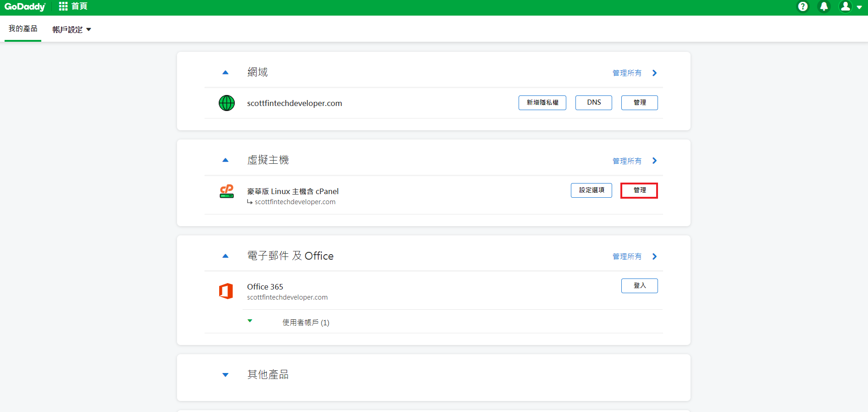Click the scottfintechdeveloper.com domain name

tap(294, 103)
